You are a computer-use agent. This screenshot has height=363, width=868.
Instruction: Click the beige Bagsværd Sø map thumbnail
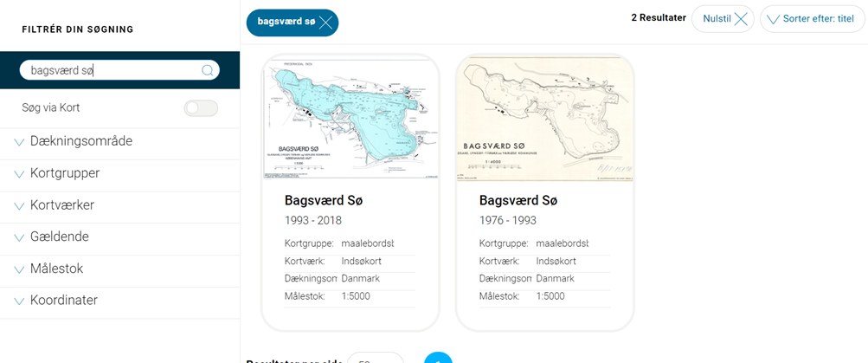pyautogui.click(x=545, y=119)
